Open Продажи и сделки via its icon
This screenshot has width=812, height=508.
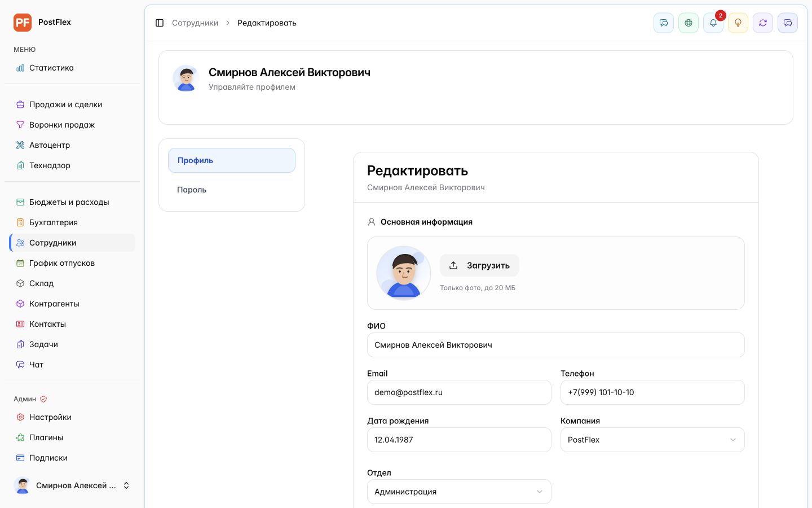click(x=20, y=104)
